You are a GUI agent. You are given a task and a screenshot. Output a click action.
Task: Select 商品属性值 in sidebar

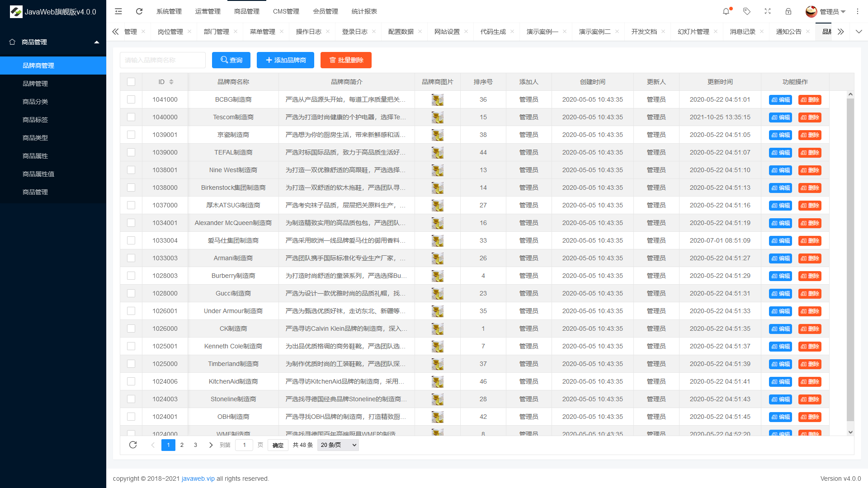53,174
